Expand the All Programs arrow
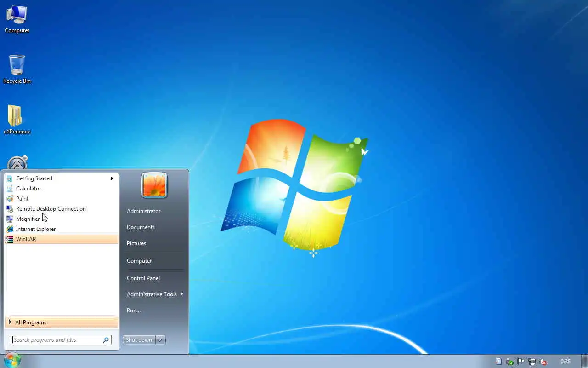588x368 pixels. coord(10,322)
